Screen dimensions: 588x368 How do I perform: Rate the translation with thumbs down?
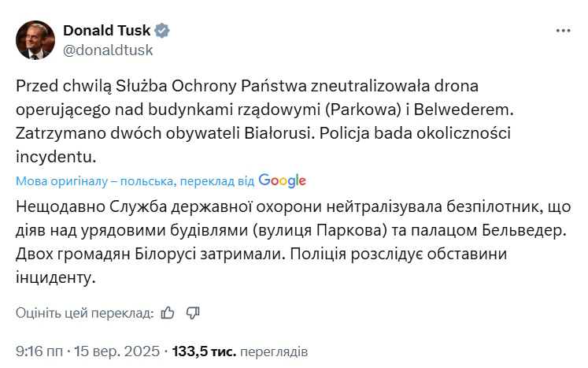(x=193, y=313)
